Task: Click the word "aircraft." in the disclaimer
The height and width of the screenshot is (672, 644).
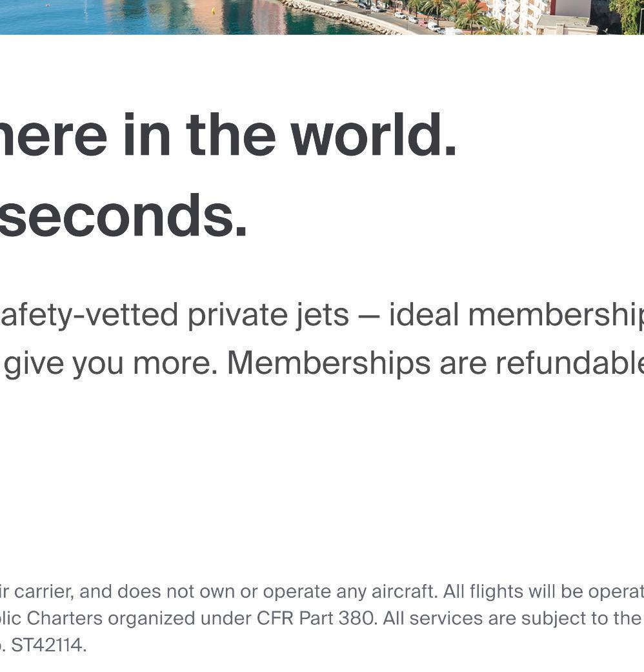Action: (x=405, y=591)
